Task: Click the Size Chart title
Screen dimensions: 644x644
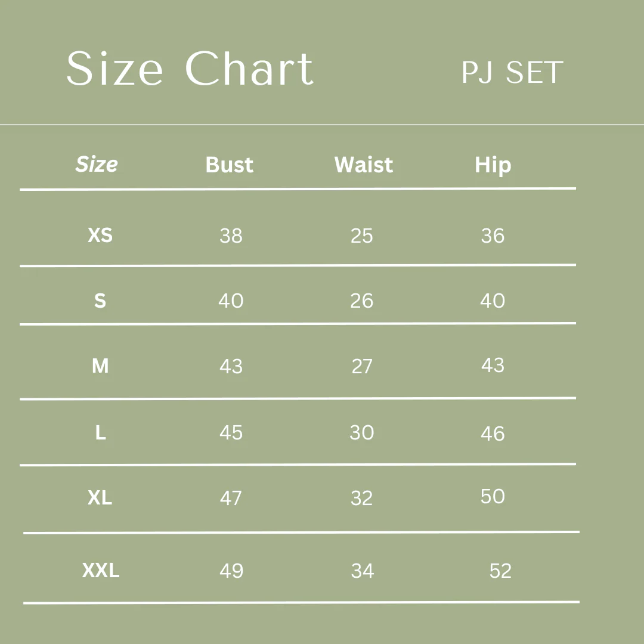Action: (190, 69)
